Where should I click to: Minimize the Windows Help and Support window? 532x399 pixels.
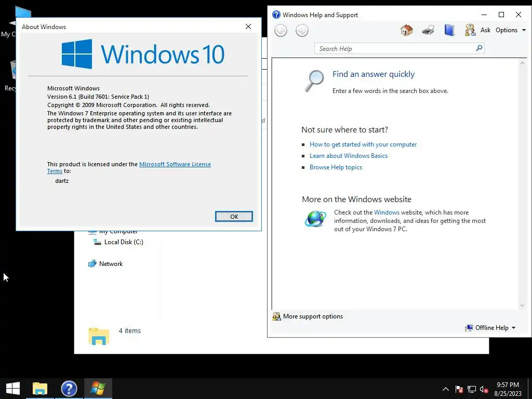484,15
